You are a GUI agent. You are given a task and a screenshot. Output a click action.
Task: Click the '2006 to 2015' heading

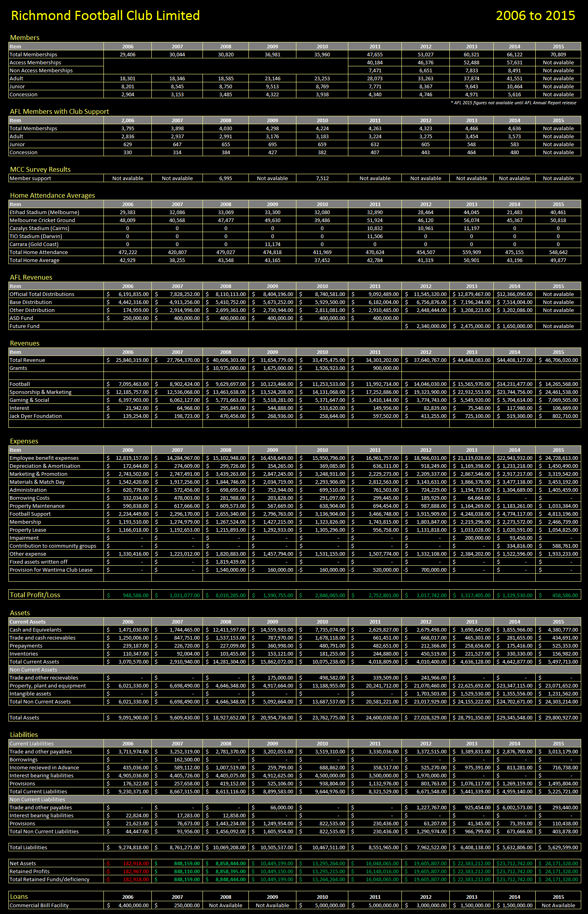(535, 15)
